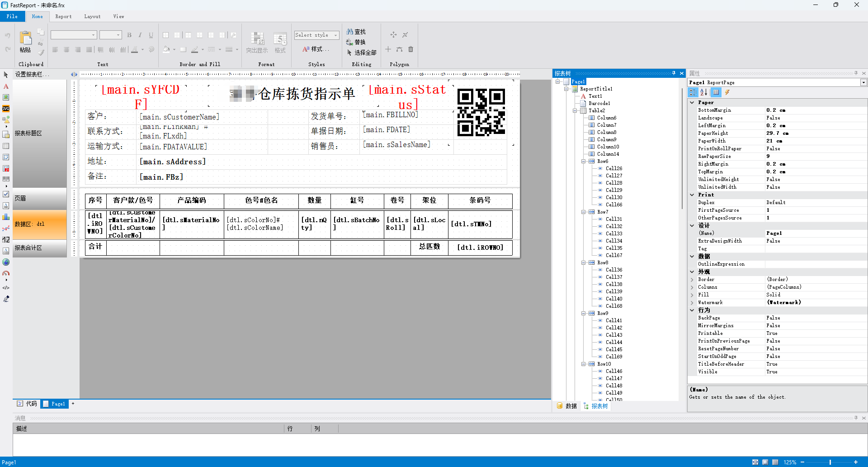Image resolution: width=868 pixels, height=467 pixels.
Task: Collapse the Paper property group
Action: [x=692, y=103]
